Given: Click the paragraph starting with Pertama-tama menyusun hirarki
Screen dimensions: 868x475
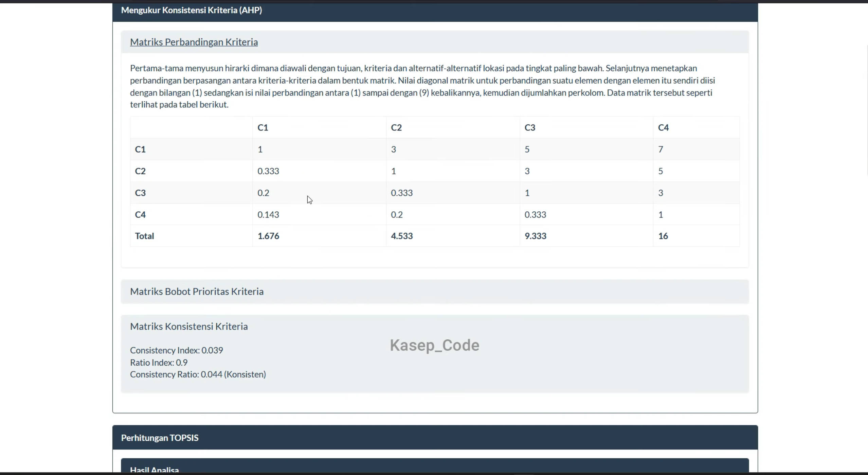Looking at the screenshot, I should click(x=422, y=86).
